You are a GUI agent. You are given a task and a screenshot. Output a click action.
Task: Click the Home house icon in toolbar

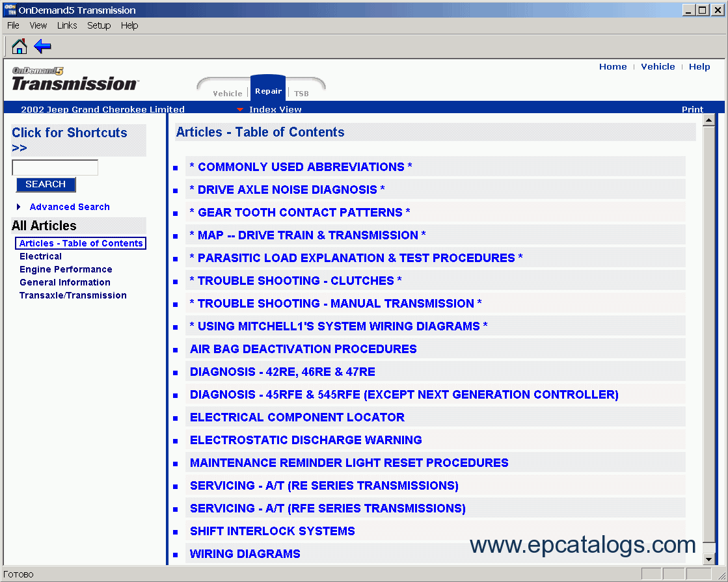[x=20, y=46]
